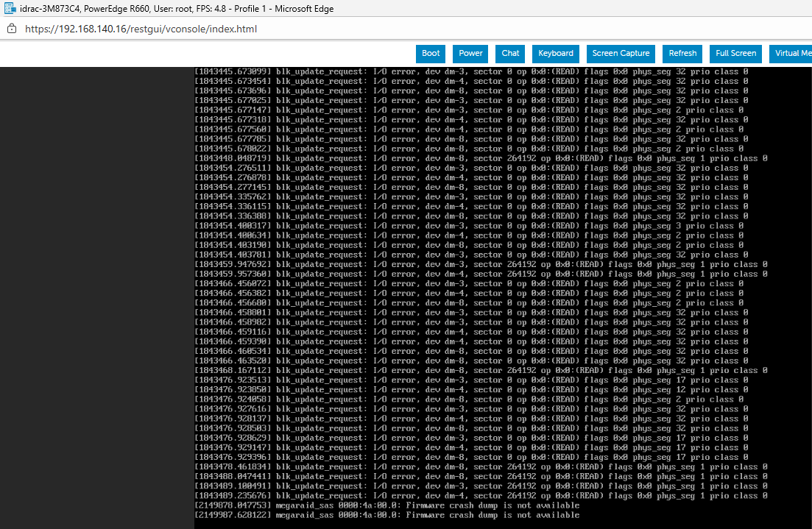This screenshot has width=812, height=529.
Task: Click the last megaraid_sas firmware crash dump line
Action: (x=386, y=515)
